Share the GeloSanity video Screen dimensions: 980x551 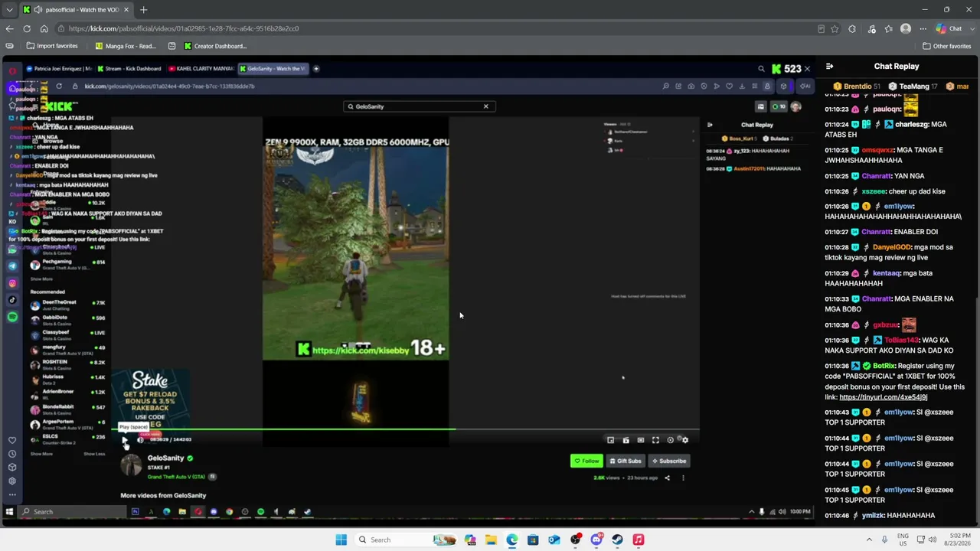(667, 478)
